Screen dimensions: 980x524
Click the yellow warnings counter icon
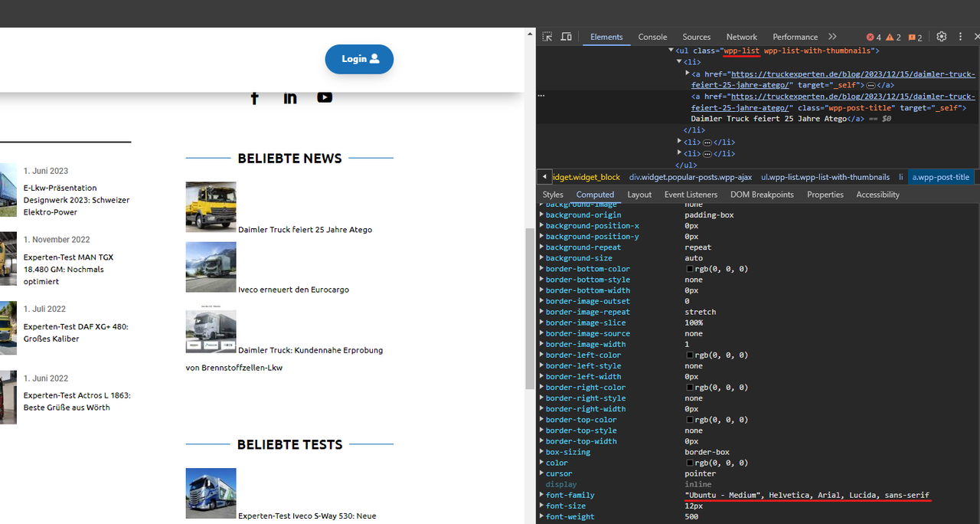coord(893,37)
